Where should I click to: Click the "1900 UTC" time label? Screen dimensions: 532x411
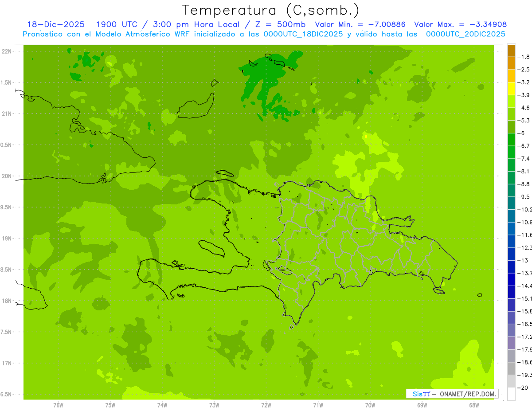coord(116,24)
